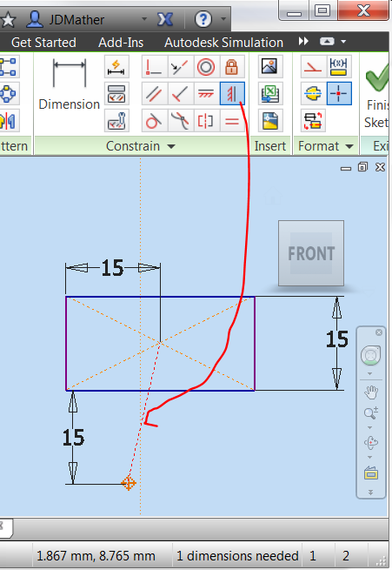Expand the Format panel dropdown

(349, 146)
